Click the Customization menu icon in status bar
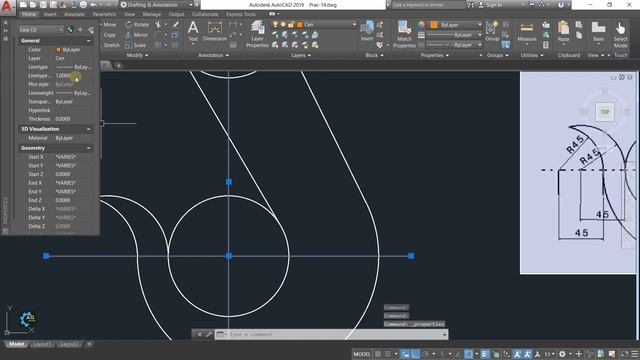This screenshot has height=360, width=640. click(x=634, y=354)
